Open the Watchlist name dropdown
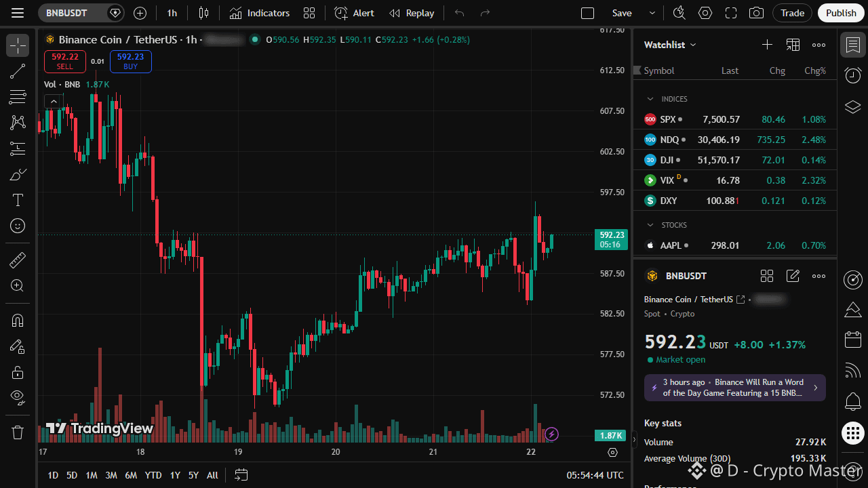 [670, 45]
